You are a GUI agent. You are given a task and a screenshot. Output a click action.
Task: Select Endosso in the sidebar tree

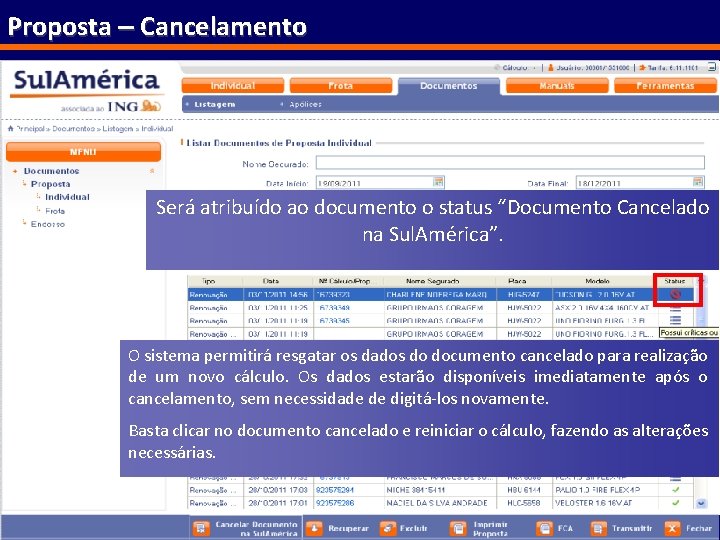[x=48, y=224]
